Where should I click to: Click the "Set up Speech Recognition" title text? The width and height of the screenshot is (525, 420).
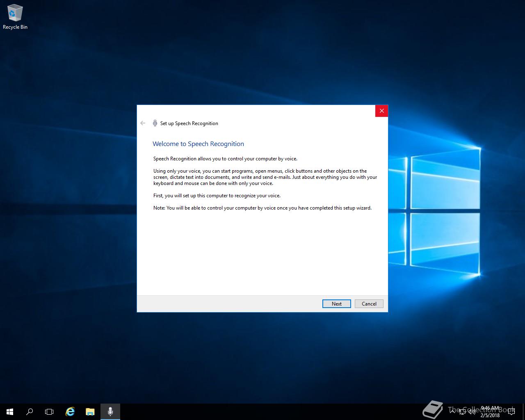[x=189, y=123]
